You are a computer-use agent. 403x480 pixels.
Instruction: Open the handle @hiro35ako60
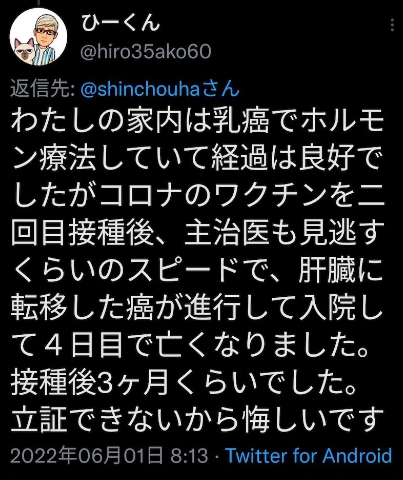pyautogui.click(x=146, y=52)
